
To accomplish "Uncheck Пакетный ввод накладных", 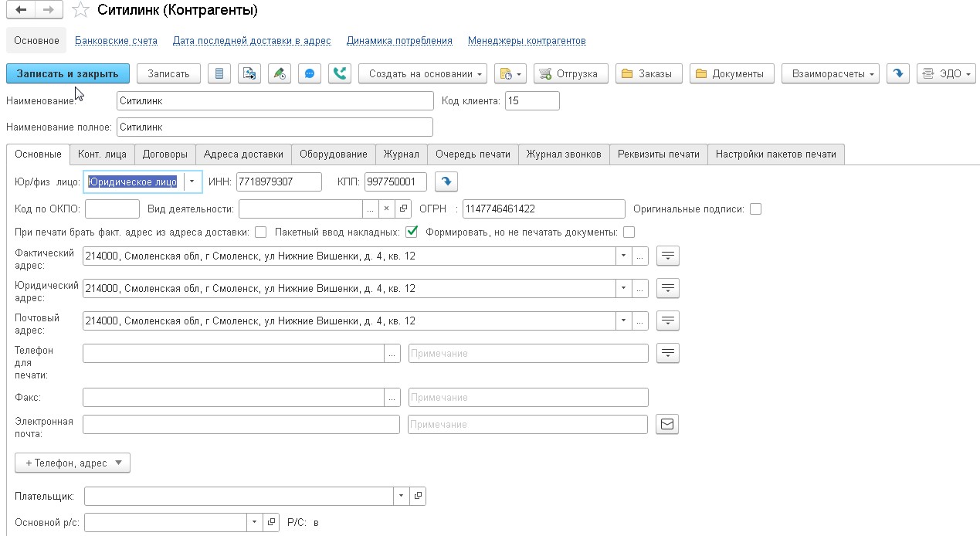I will tap(412, 232).
